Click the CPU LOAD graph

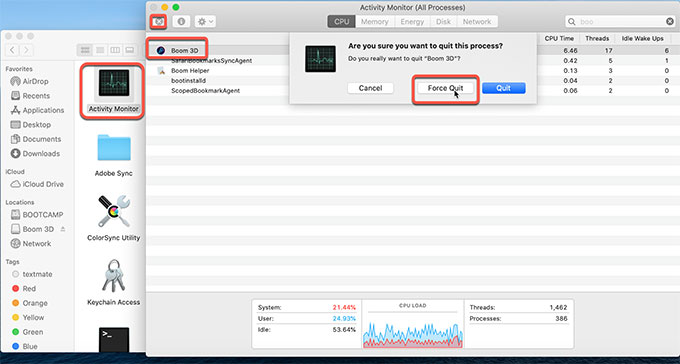(x=412, y=334)
